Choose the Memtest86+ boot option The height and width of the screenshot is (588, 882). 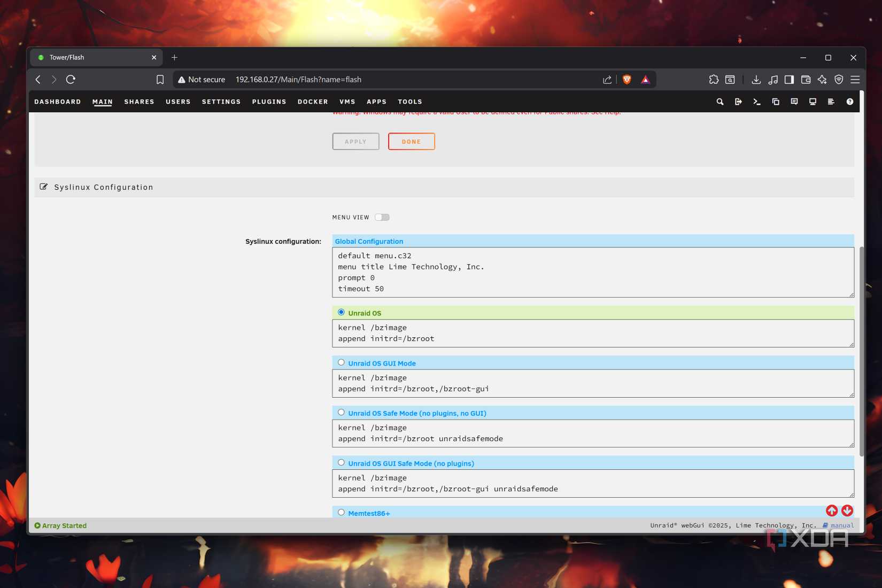click(x=341, y=512)
